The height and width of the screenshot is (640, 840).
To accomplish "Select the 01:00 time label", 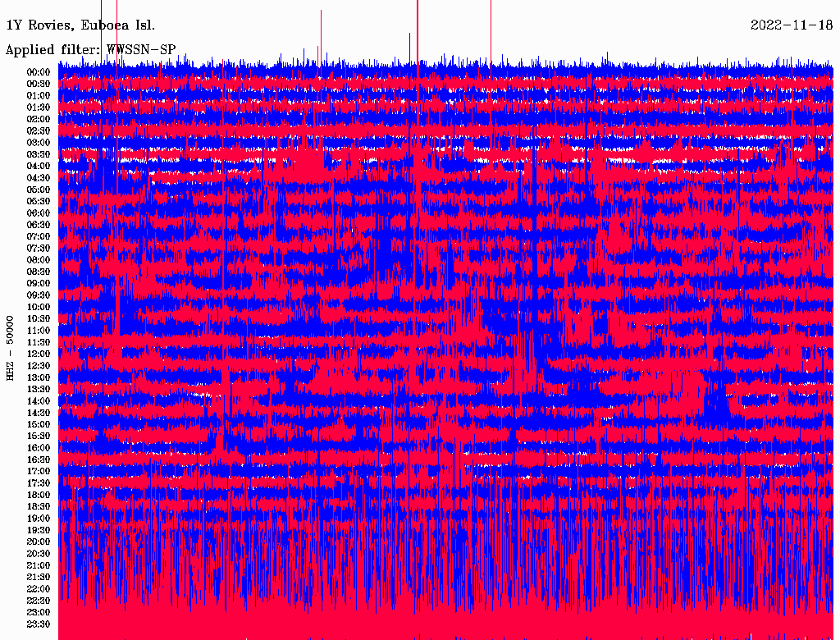I will click(39, 96).
